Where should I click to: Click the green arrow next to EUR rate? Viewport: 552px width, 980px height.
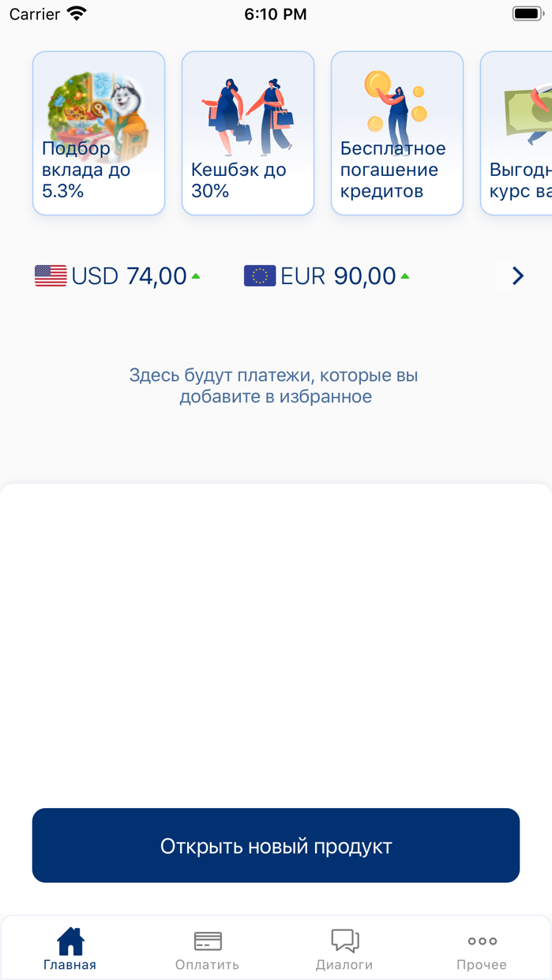coord(405,276)
